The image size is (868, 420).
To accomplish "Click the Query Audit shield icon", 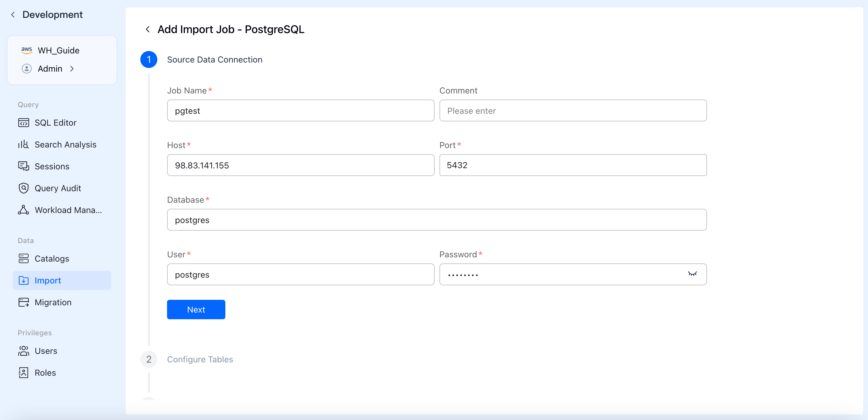I will (x=23, y=188).
